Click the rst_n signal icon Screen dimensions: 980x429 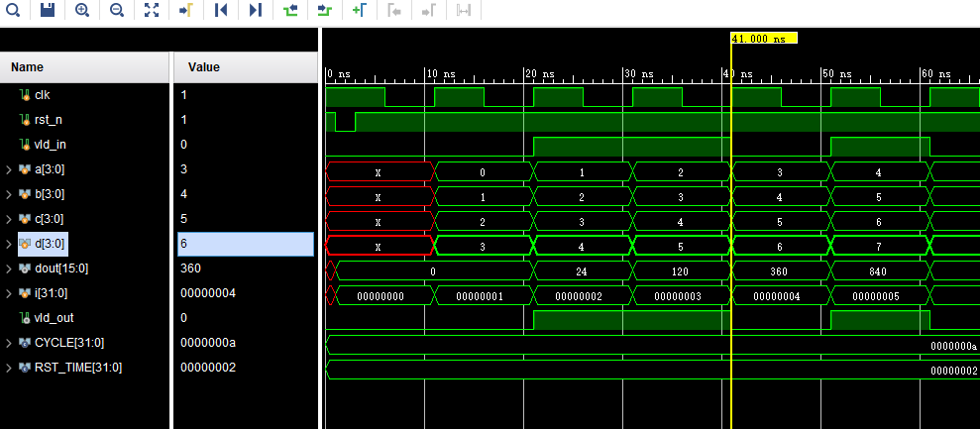tap(25, 120)
